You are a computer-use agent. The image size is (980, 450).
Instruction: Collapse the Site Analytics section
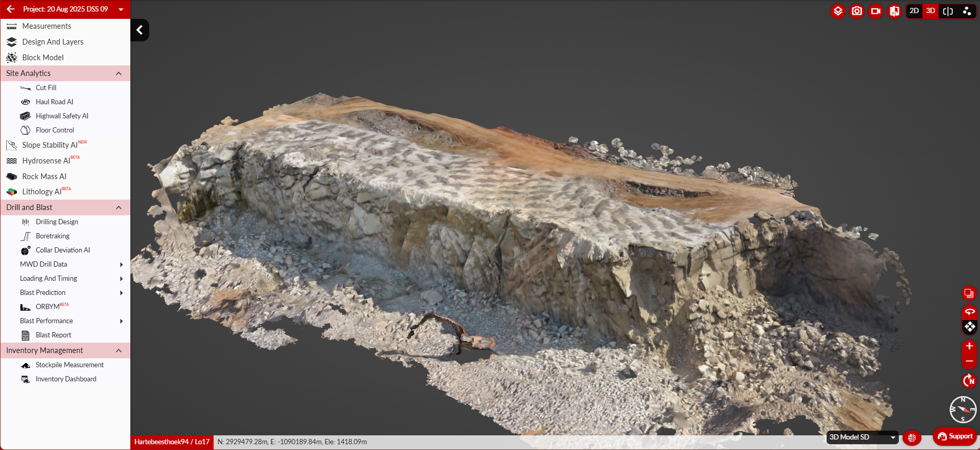pyautogui.click(x=119, y=73)
